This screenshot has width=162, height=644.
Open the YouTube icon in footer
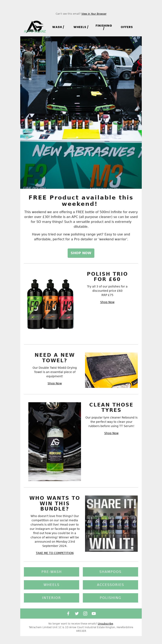(x=94, y=613)
